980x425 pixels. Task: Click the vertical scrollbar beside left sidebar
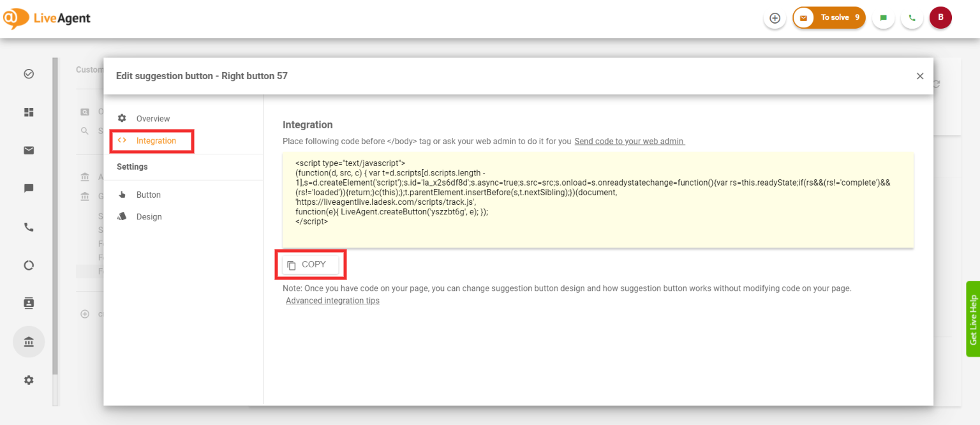coord(55,217)
